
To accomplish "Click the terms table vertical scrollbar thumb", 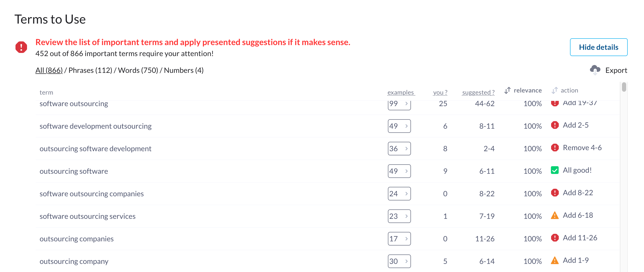I will (624, 87).
